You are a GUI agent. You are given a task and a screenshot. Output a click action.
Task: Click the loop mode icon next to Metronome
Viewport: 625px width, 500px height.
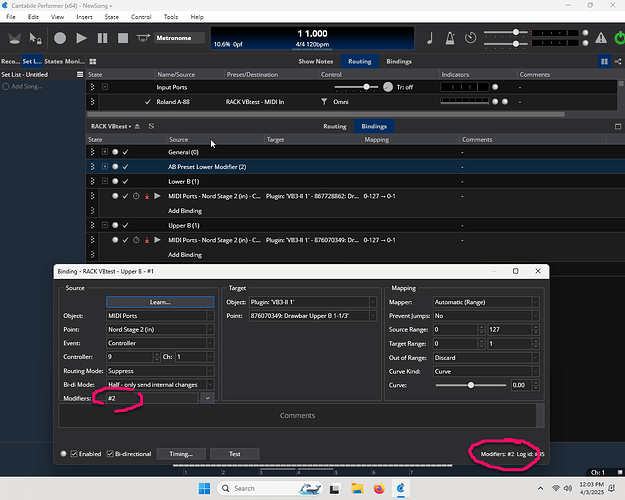(143, 38)
